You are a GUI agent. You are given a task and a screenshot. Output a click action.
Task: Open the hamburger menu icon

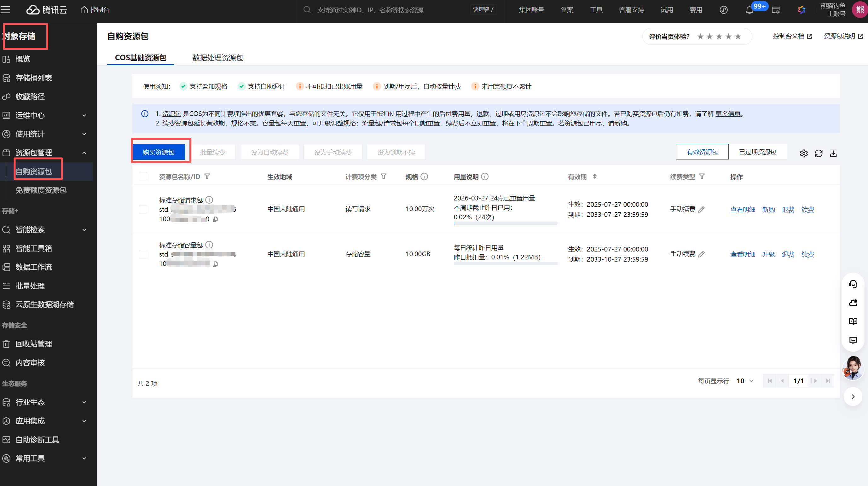(x=5, y=10)
